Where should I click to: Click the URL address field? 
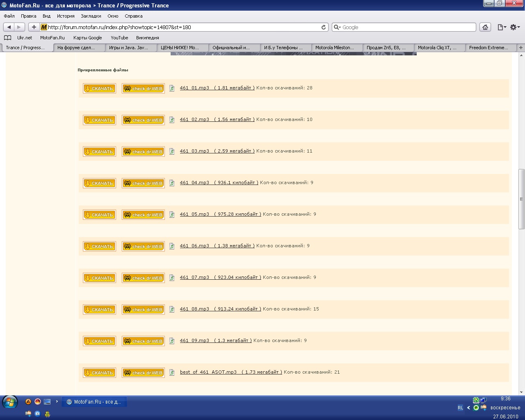pyautogui.click(x=184, y=27)
